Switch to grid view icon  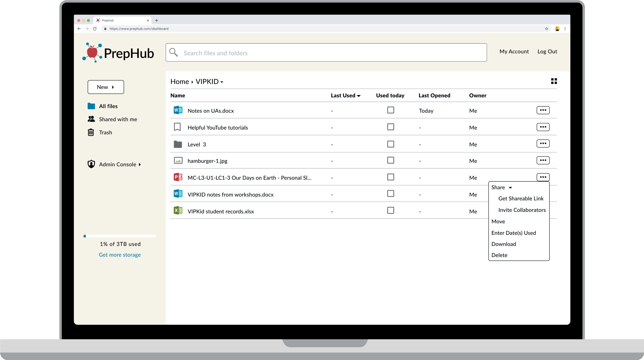[x=554, y=81]
